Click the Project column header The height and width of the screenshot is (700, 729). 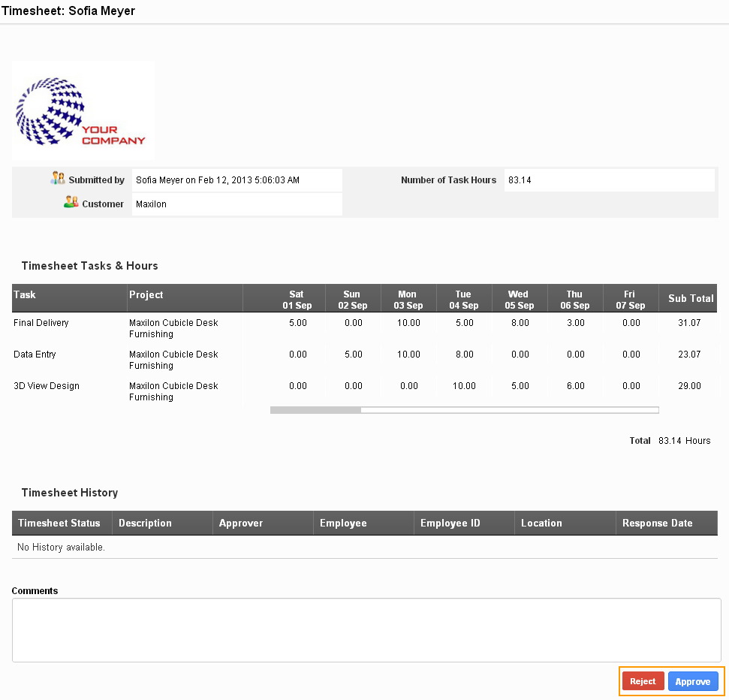pos(146,294)
